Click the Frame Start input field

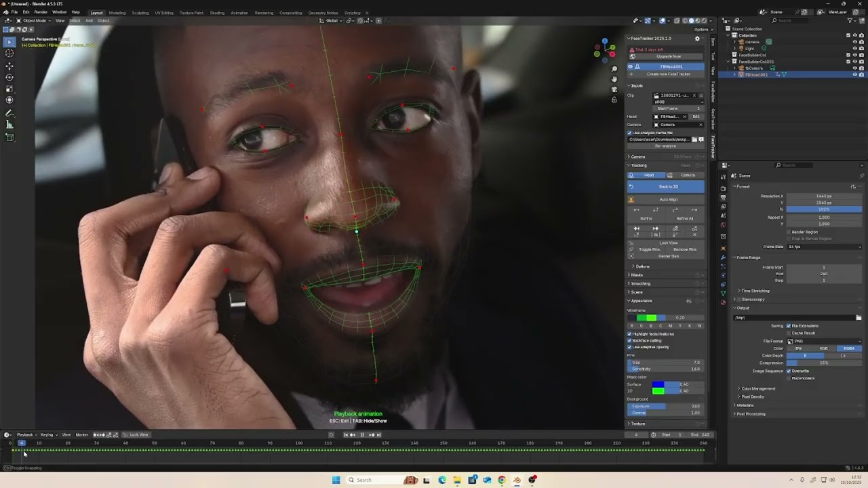point(825,268)
